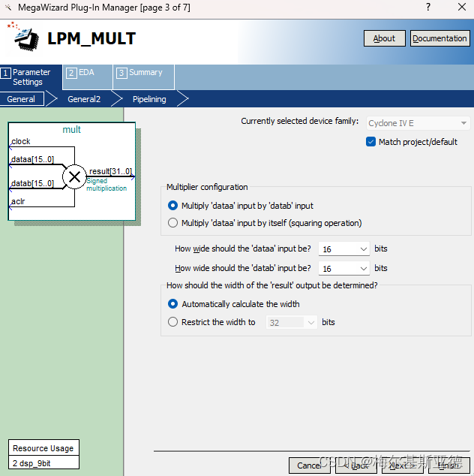
Task: Switch to the EDA tab
Action: click(x=87, y=77)
